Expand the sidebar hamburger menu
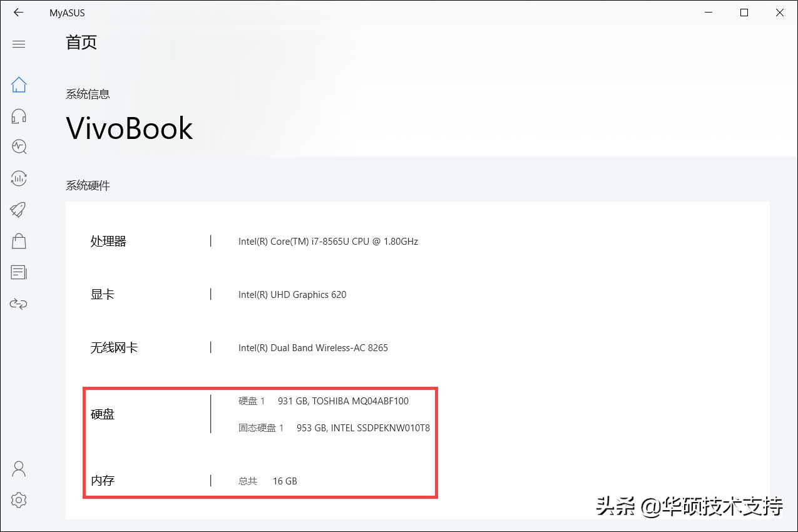This screenshot has height=532, width=798. [19, 44]
